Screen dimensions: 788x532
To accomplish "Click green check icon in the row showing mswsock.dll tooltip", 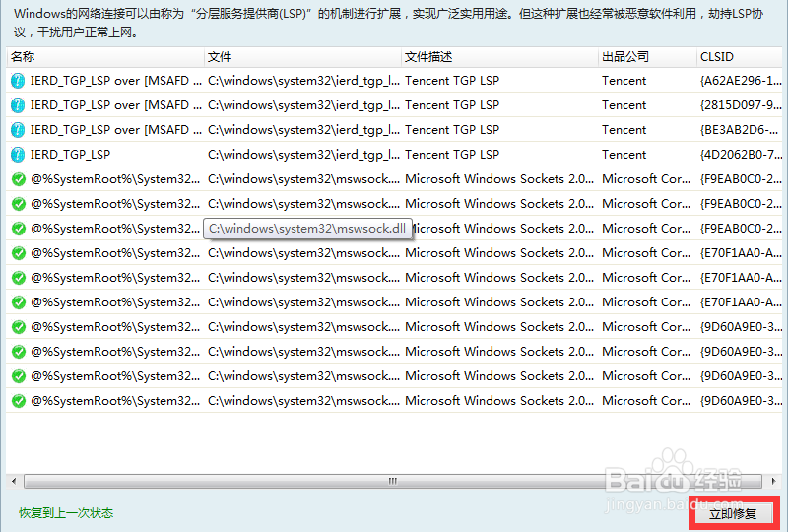I will 19,229.
